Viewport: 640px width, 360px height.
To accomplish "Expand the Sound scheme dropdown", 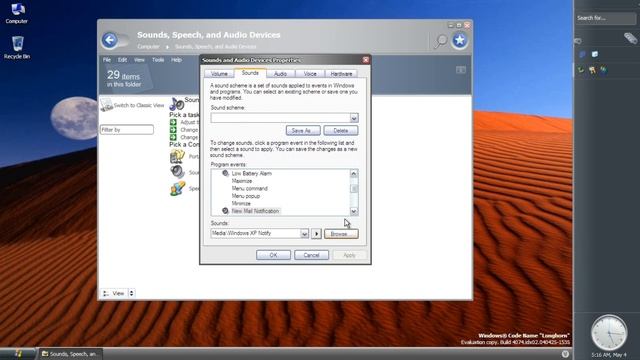I will point(354,118).
